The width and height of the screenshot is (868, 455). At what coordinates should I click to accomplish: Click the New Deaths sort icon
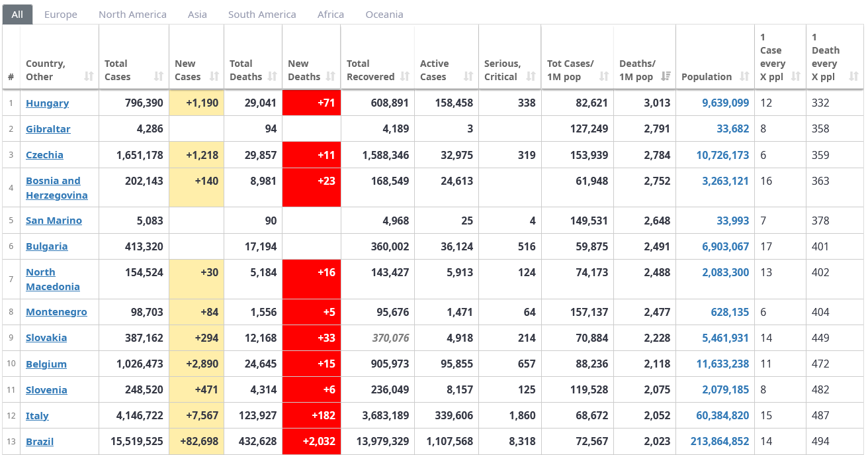(330, 77)
